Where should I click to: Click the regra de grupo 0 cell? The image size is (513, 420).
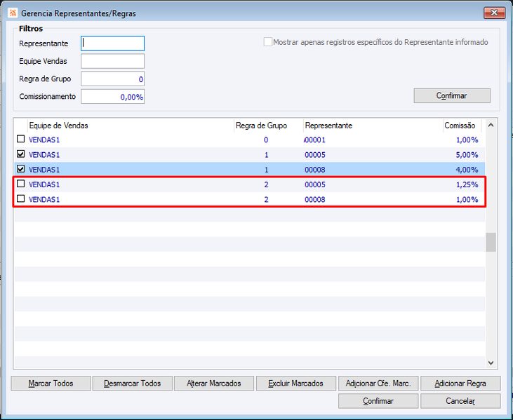(x=266, y=140)
